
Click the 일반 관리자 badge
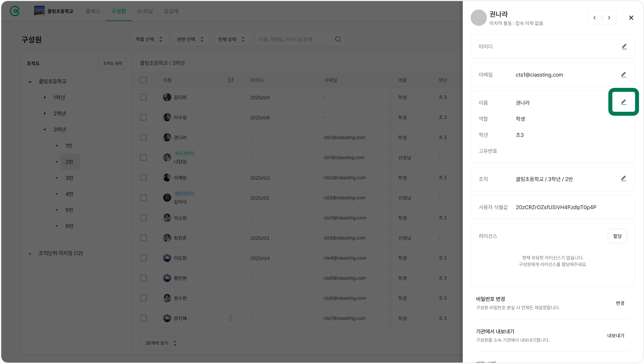(x=184, y=193)
